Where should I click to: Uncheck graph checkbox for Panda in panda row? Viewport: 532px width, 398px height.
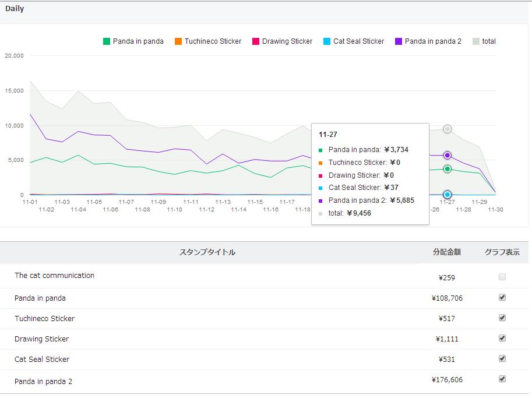click(x=502, y=297)
